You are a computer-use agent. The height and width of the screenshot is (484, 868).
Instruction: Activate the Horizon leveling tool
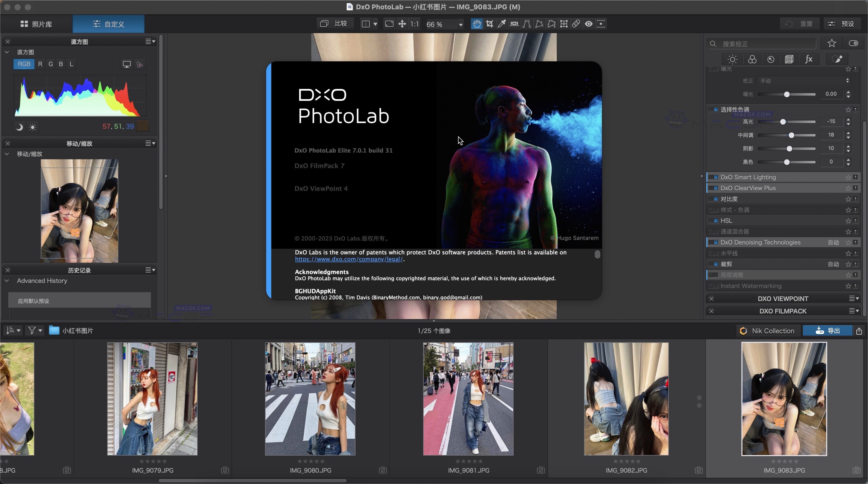click(514, 24)
